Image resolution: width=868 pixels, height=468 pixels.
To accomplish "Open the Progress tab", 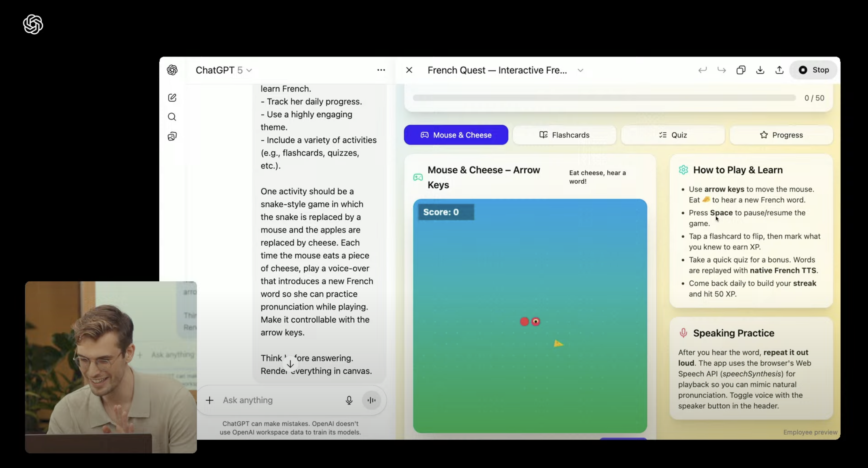I will click(781, 135).
